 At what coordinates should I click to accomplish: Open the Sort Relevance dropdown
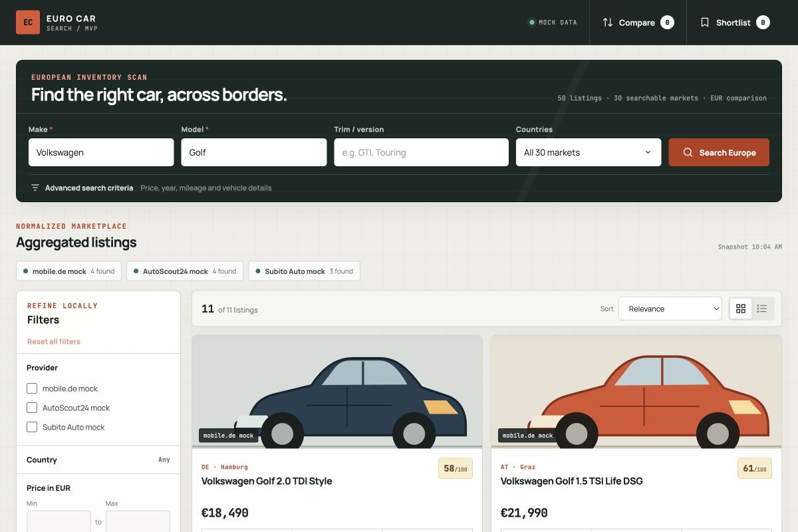click(x=670, y=309)
